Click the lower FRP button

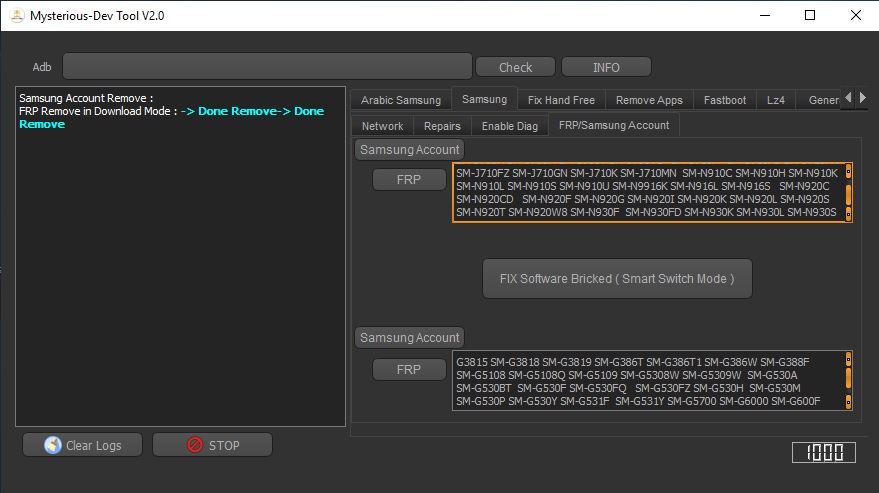[409, 370]
